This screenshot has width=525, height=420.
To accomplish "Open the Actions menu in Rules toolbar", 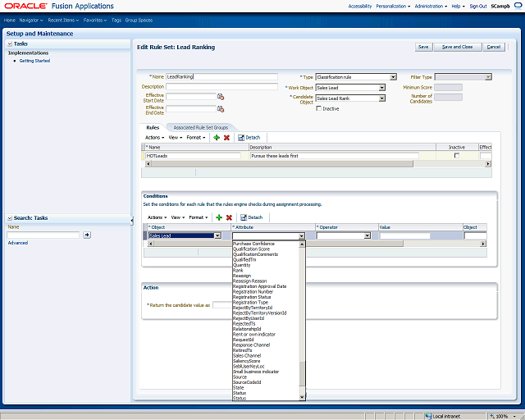I will pos(155,138).
